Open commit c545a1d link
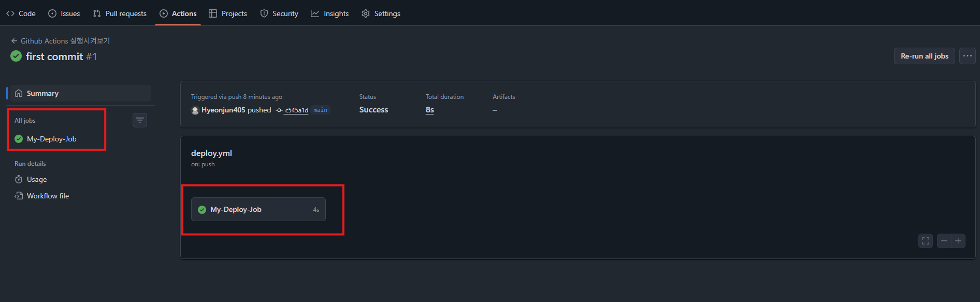Image resolution: width=980 pixels, height=302 pixels. pos(296,110)
